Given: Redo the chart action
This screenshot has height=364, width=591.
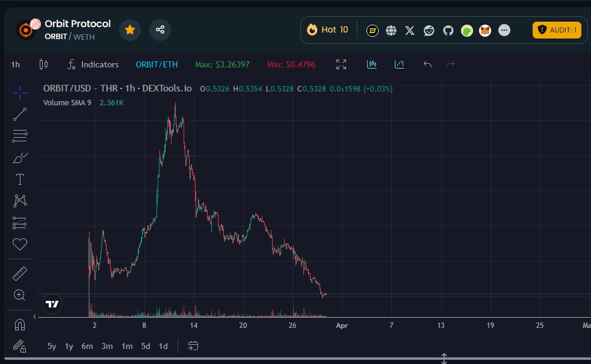Looking at the screenshot, I should (450, 64).
